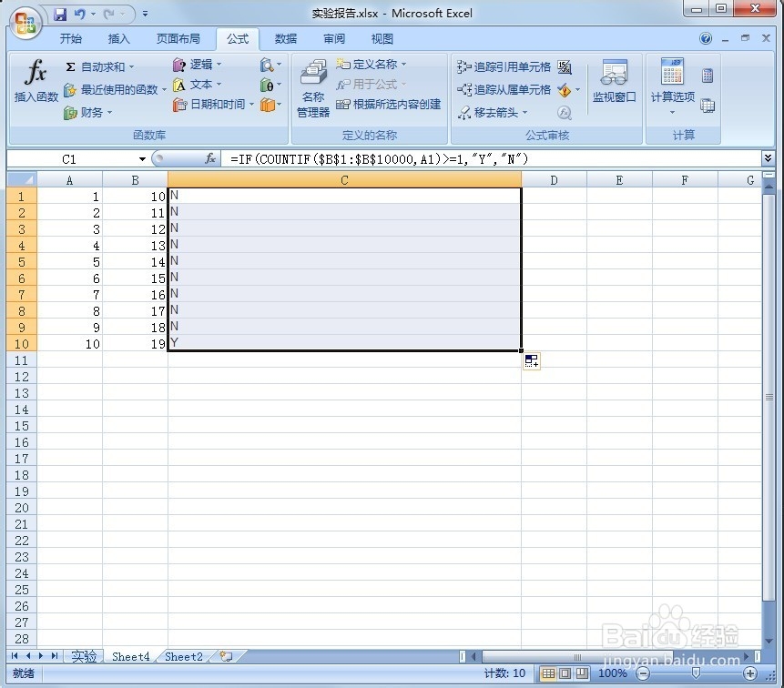Click the zoom in plus button
The height and width of the screenshot is (688, 784).
[750, 673]
